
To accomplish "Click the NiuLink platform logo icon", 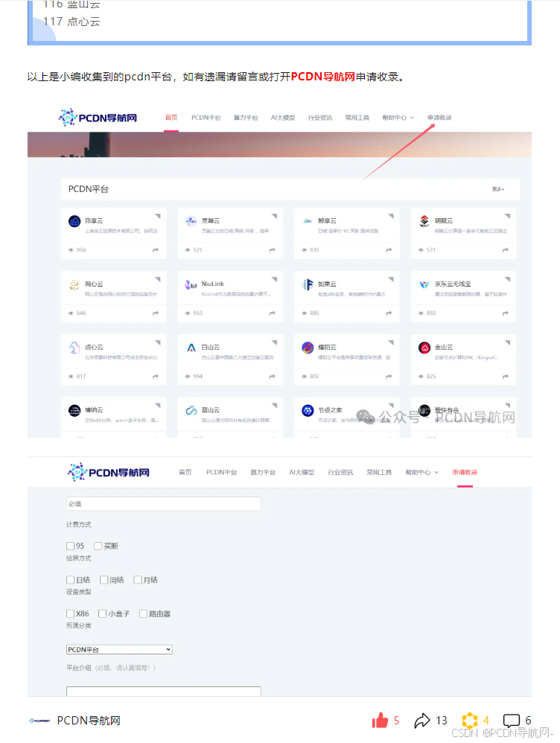I will click(x=191, y=284).
